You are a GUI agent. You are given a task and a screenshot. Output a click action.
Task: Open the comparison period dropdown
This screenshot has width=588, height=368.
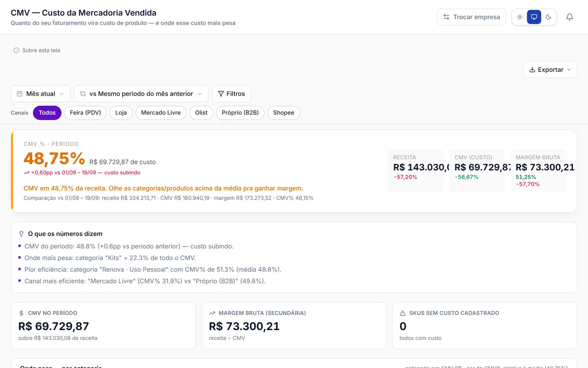(141, 94)
